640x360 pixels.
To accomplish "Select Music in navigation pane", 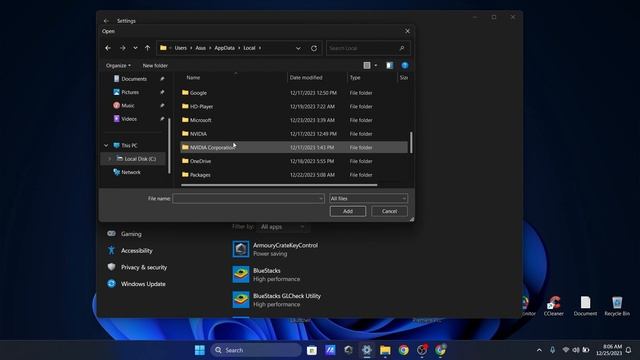I will 127,105.
